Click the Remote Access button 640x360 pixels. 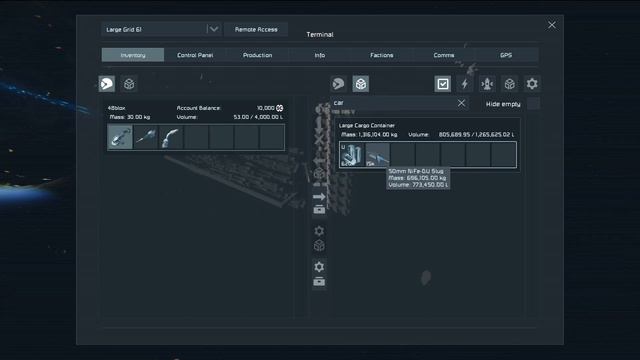coord(256,29)
